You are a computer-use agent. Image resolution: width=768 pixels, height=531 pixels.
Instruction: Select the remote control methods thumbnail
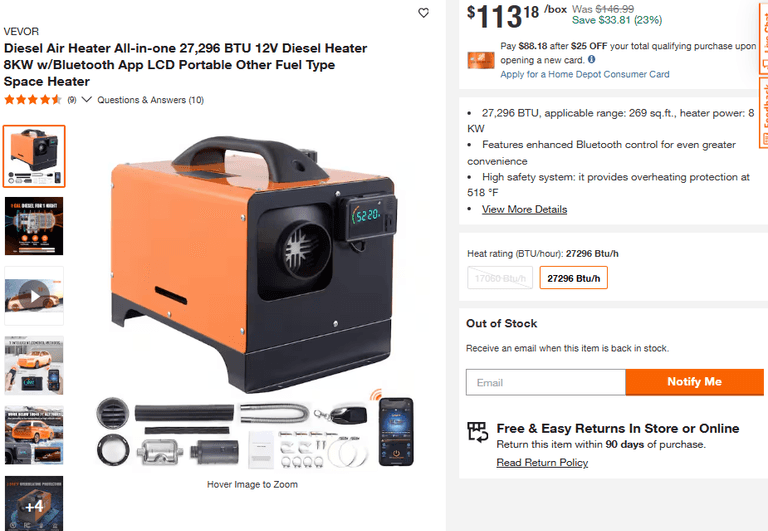tap(34, 365)
